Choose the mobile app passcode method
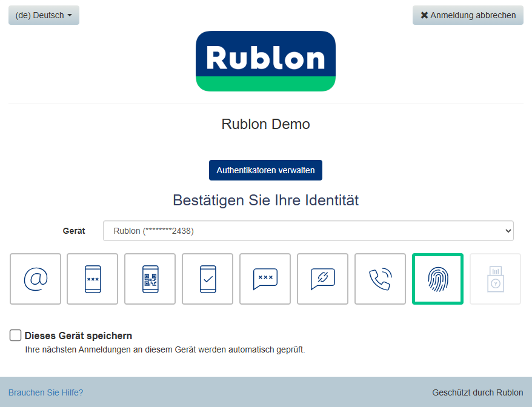Viewport: 532px width, 407px height. tap(93, 279)
